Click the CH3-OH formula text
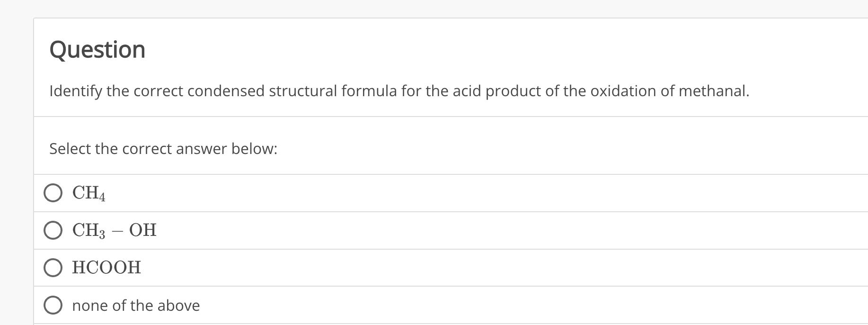868x325 pixels. click(113, 230)
